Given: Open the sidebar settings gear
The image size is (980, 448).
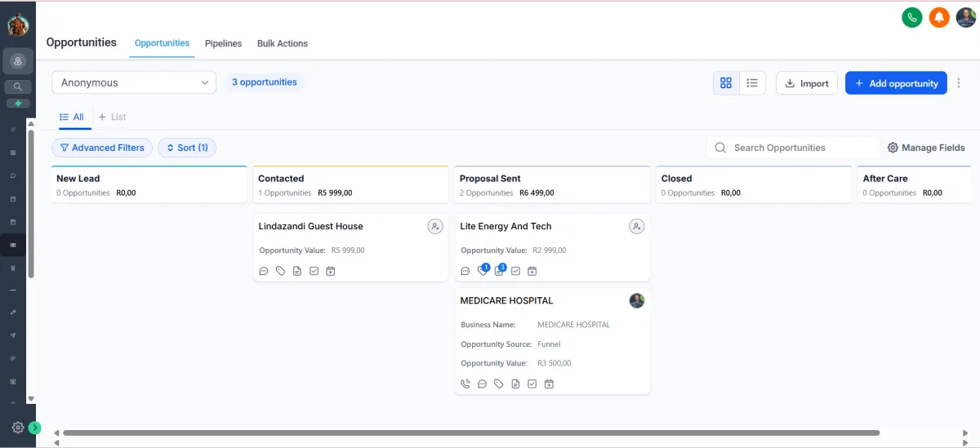Looking at the screenshot, I should (17, 427).
